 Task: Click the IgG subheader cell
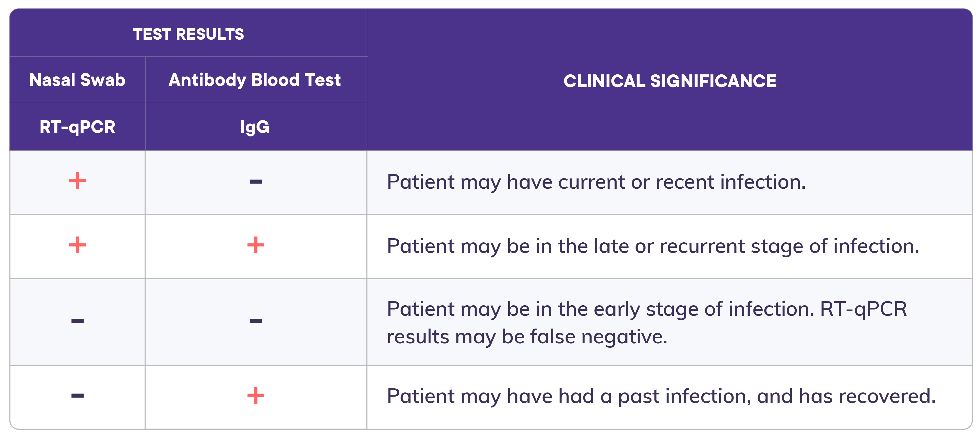point(254,127)
